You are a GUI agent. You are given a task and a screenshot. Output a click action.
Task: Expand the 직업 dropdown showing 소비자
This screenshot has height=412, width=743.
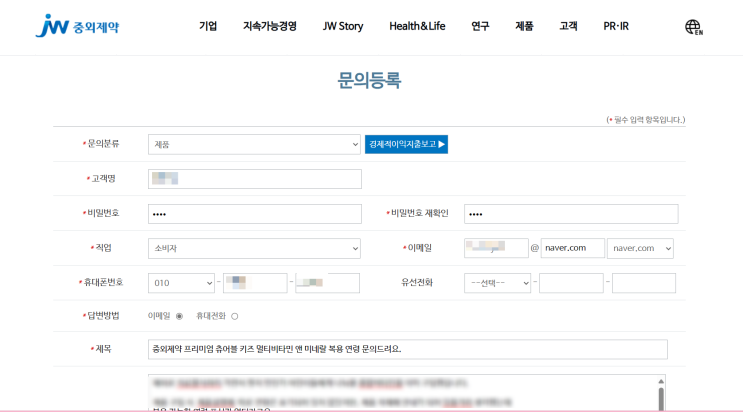254,248
